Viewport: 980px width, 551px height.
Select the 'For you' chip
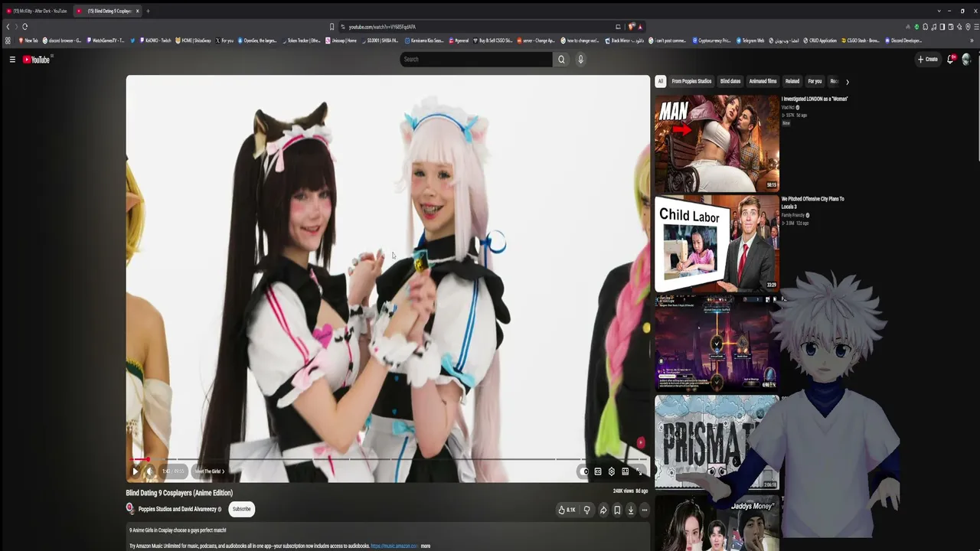point(815,81)
